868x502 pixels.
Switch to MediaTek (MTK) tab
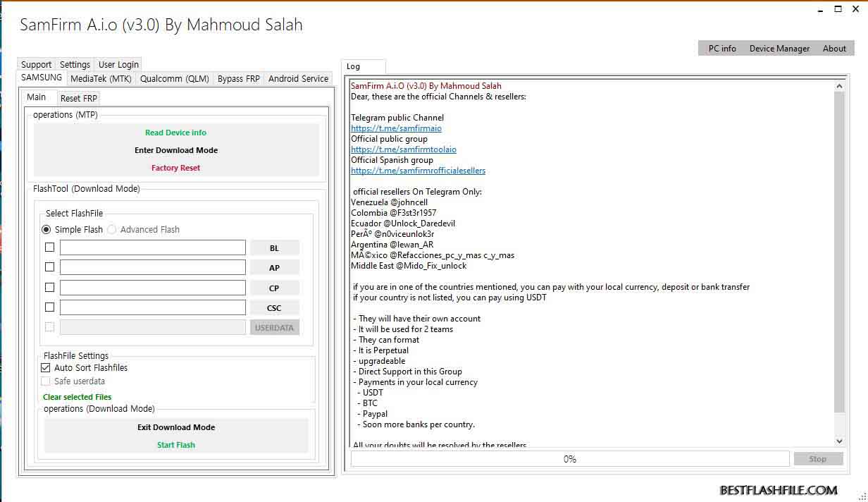tap(101, 79)
